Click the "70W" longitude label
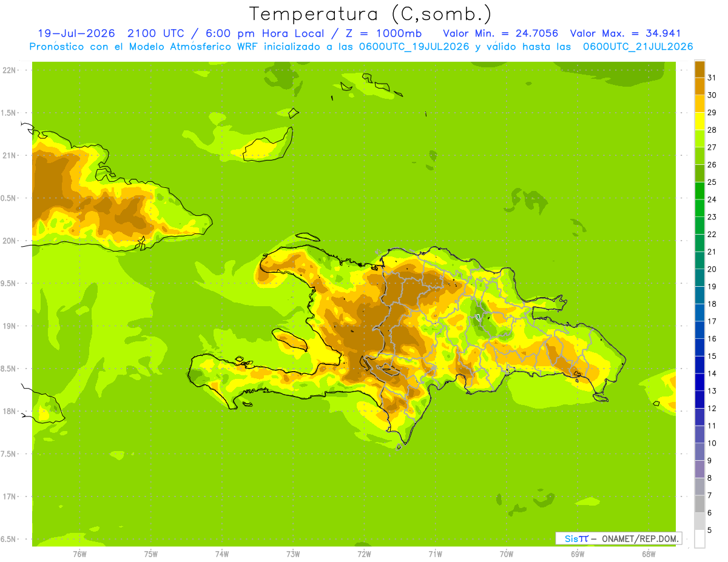Viewport: 728px width, 562px height. coord(507,554)
